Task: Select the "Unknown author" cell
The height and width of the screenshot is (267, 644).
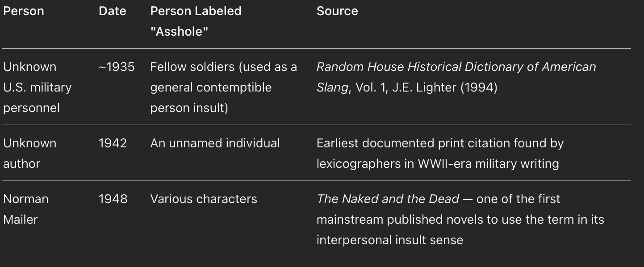Action: [x=29, y=153]
